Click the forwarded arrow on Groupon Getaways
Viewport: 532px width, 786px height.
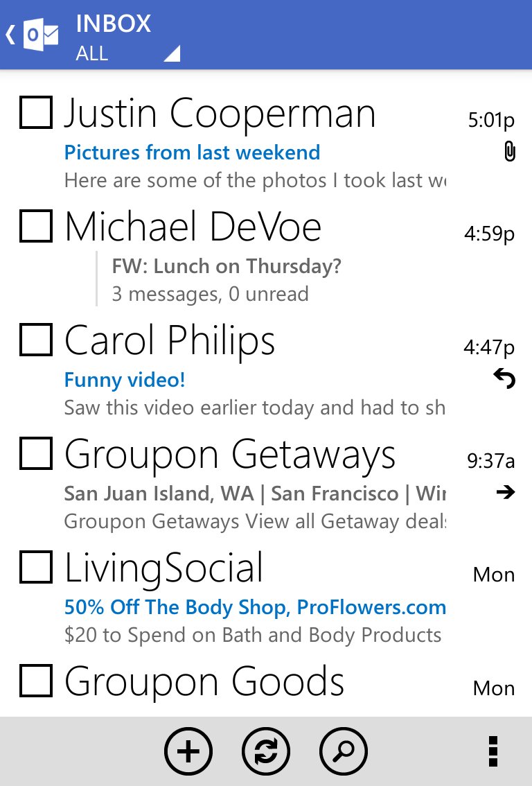point(506,493)
